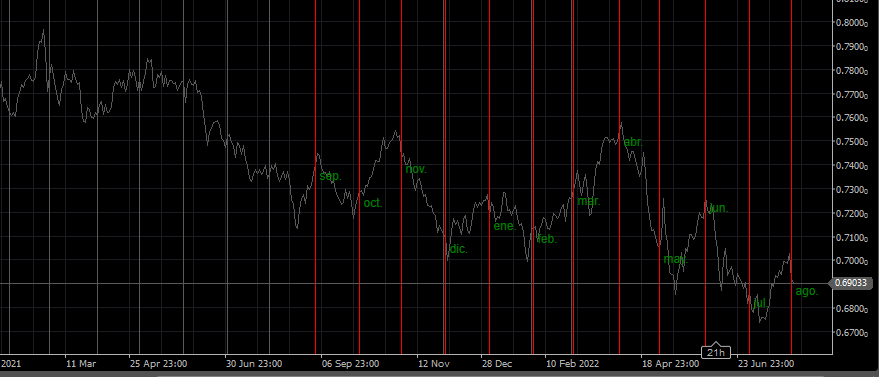Click the 'sep.' green text label

pyautogui.click(x=330, y=176)
